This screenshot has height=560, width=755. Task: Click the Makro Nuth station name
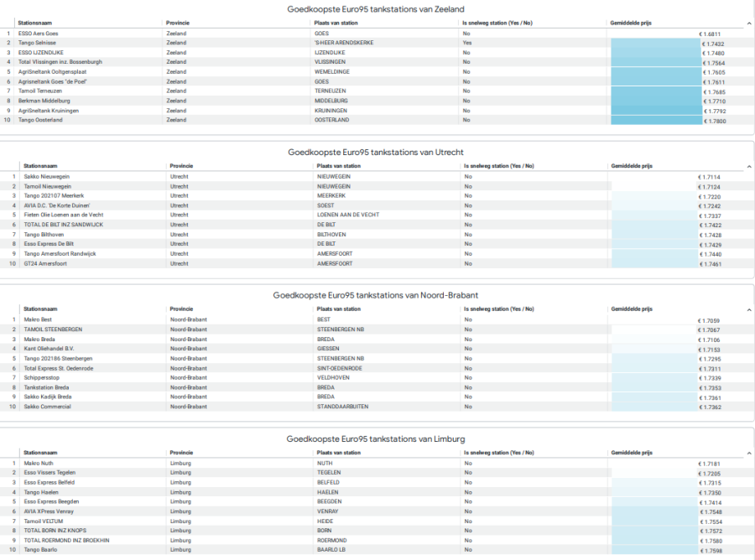click(39, 464)
